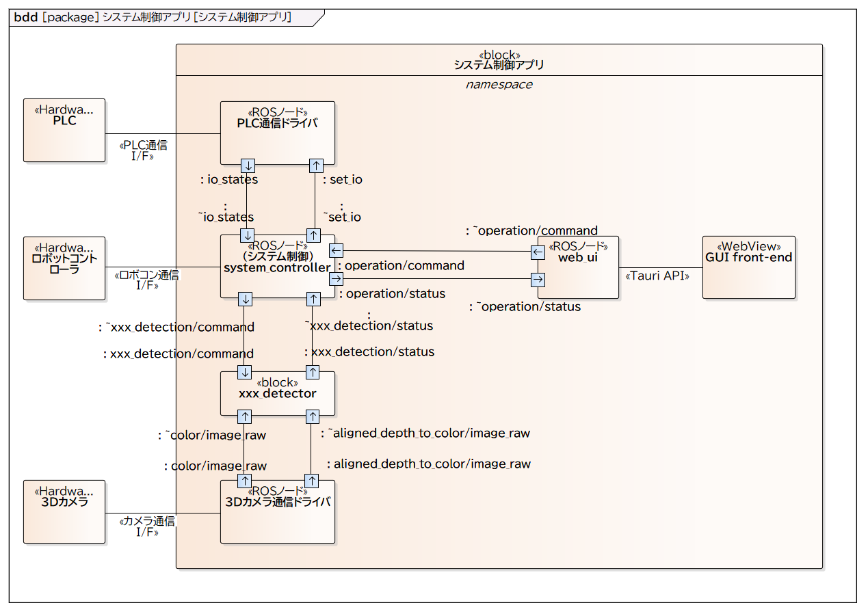Select the color/image_raw port on 3Dカメラ通信ドライバ
Image resolution: width=868 pixels, height=614 pixels.
pos(244,481)
